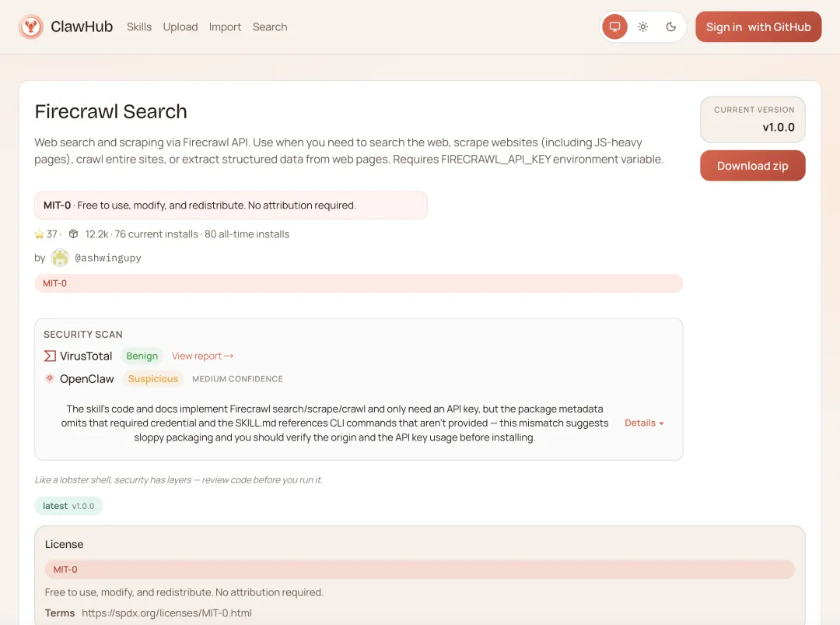Click the SECURITY SCAN heading
The image size is (840, 625).
(83, 335)
